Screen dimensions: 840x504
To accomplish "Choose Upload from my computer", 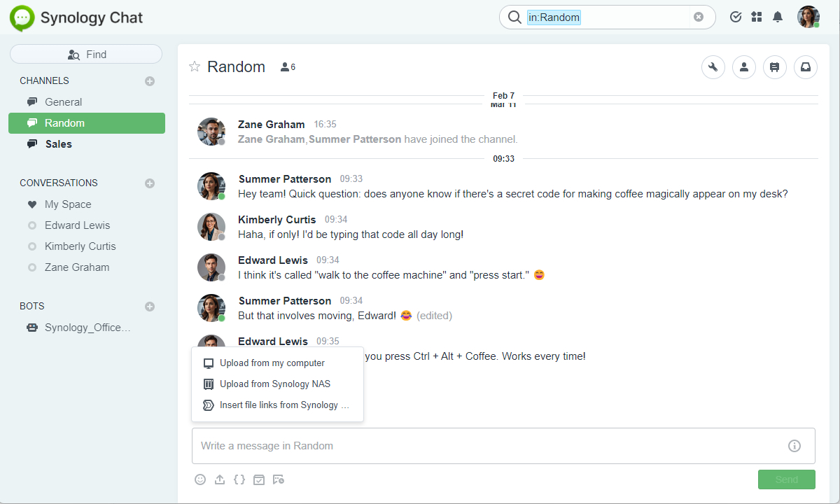I will (272, 363).
